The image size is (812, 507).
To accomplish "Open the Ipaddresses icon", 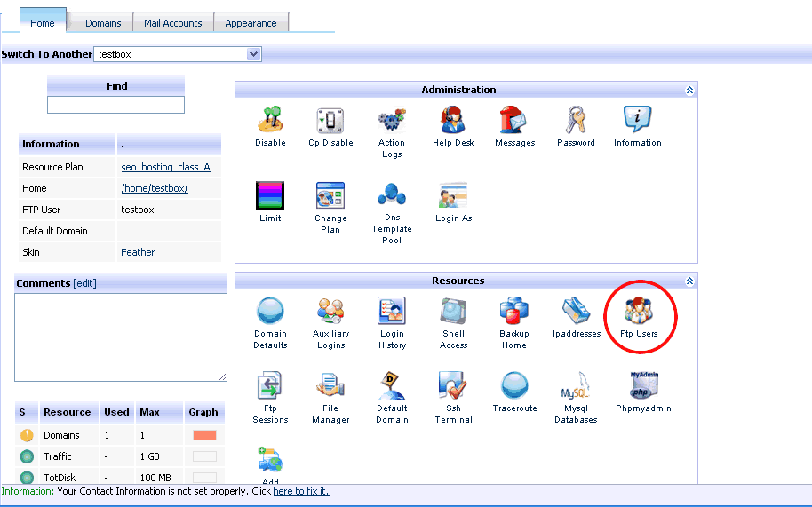I will pyautogui.click(x=576, y=311).
